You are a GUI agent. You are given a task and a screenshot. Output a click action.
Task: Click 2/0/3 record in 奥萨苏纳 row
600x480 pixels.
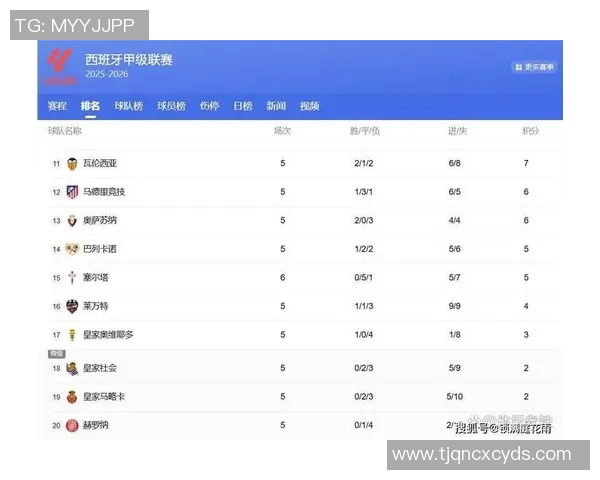pos(364,220)
